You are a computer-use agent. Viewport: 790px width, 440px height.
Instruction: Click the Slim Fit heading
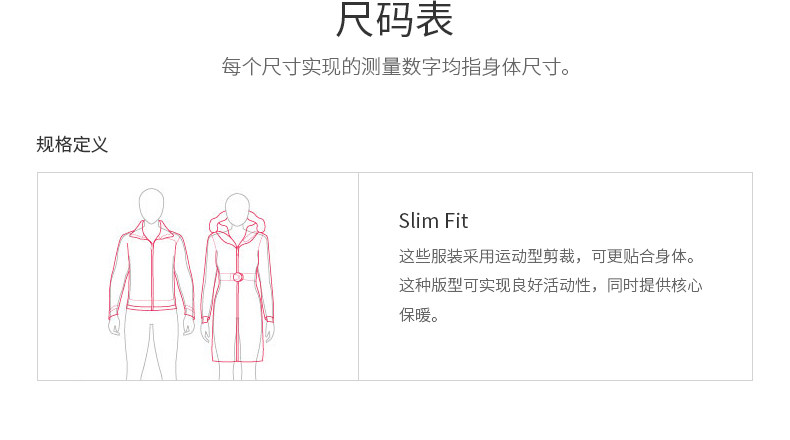pos(433,221)
